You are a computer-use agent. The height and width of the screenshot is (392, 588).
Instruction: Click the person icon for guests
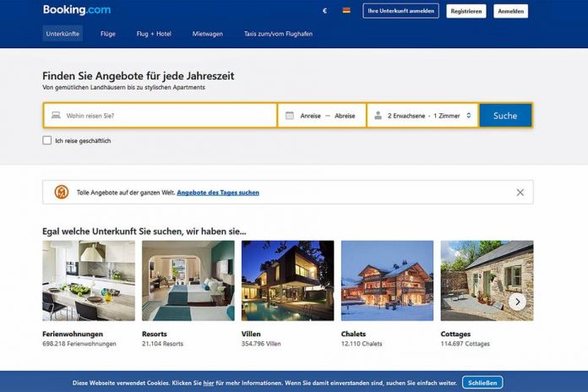point(378,116)
